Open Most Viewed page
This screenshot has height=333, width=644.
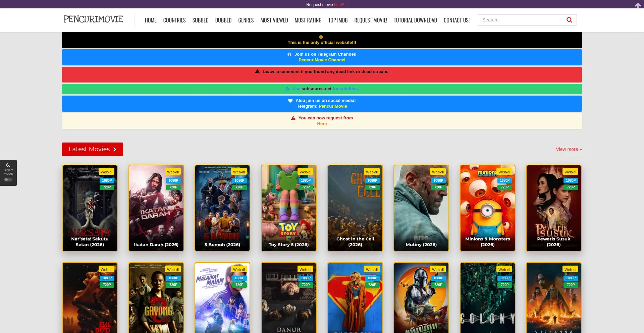274,20
